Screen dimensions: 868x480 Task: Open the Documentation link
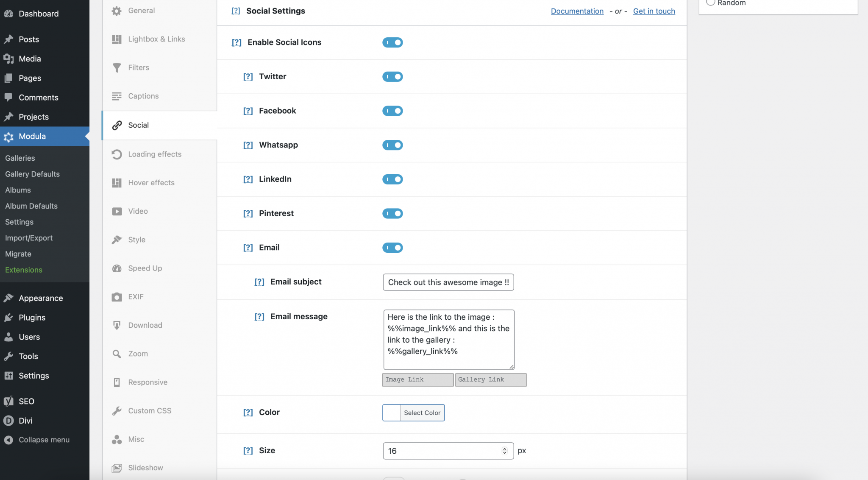point(577,11)
